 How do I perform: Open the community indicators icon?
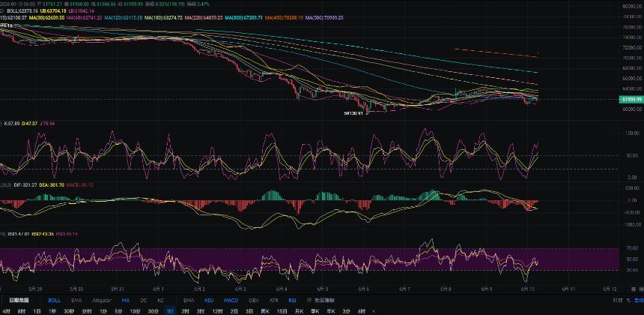coord(309,300)
